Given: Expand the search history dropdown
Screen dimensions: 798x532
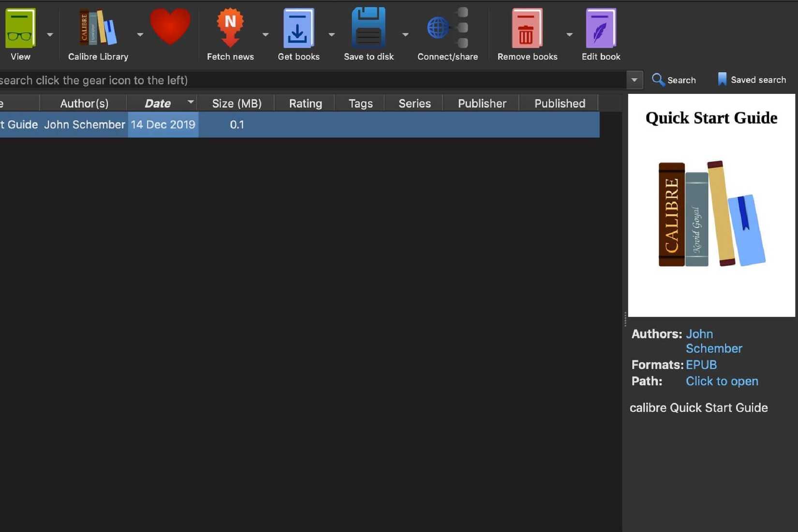Looking at the screenshot, I should click(x=634, y=80).
